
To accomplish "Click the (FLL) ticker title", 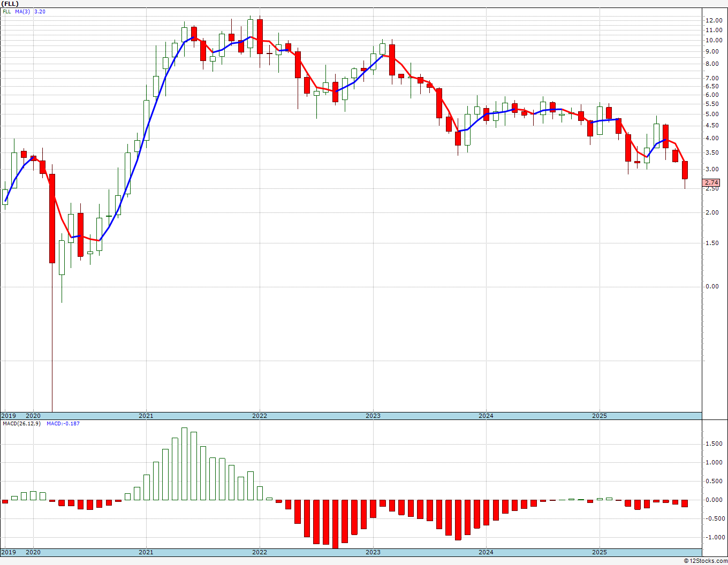I will tap(10, 4).
